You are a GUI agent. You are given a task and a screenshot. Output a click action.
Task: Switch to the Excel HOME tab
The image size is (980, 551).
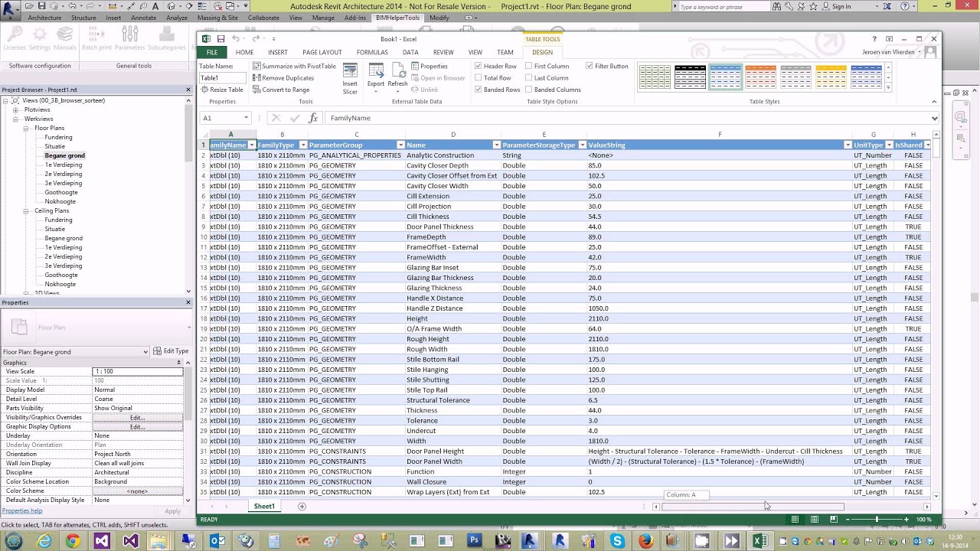point(244,52)
